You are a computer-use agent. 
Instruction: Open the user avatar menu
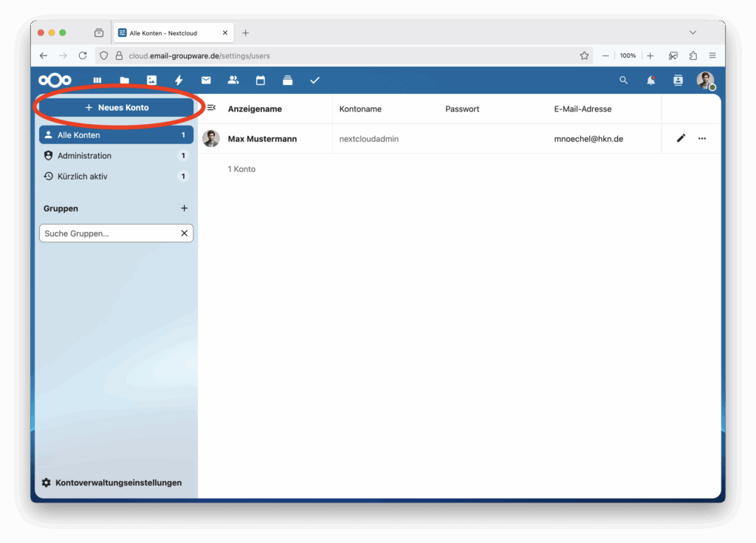pyautogui.click(x=705, y=80)
